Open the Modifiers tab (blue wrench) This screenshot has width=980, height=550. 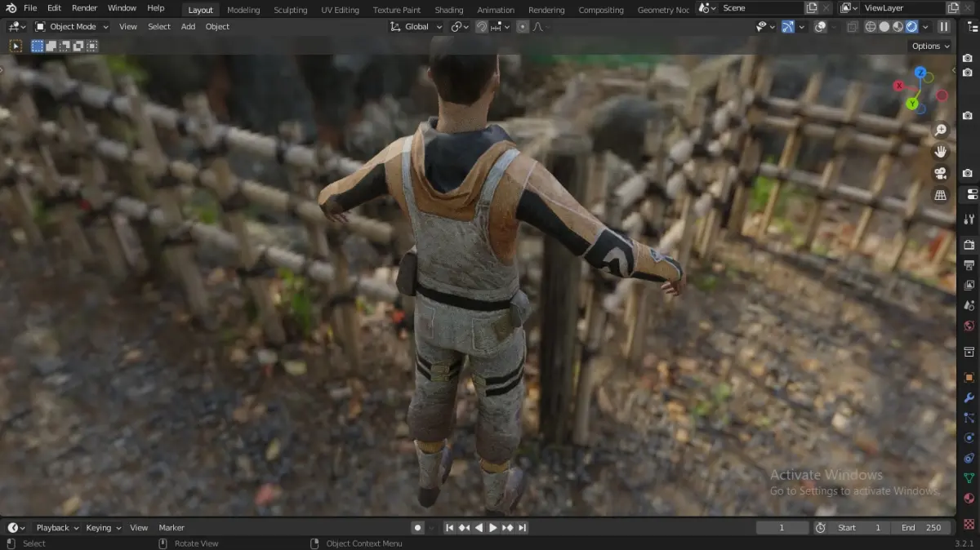coord(969,397)
